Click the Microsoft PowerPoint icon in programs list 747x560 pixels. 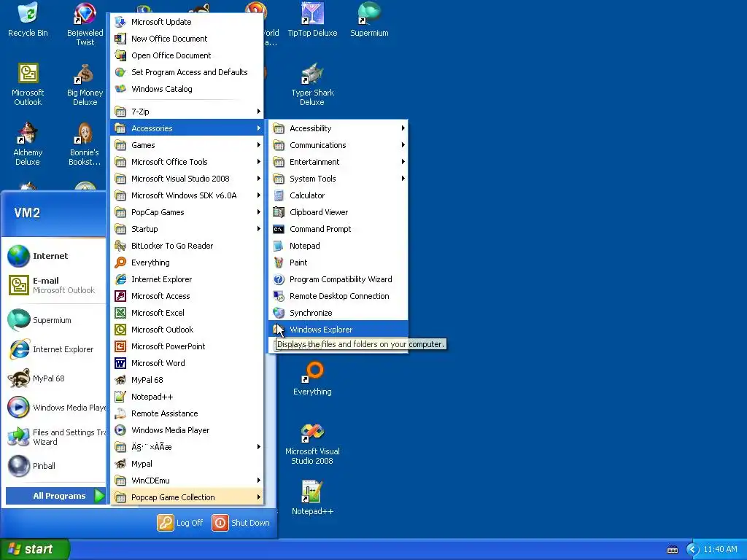[120, 346]
